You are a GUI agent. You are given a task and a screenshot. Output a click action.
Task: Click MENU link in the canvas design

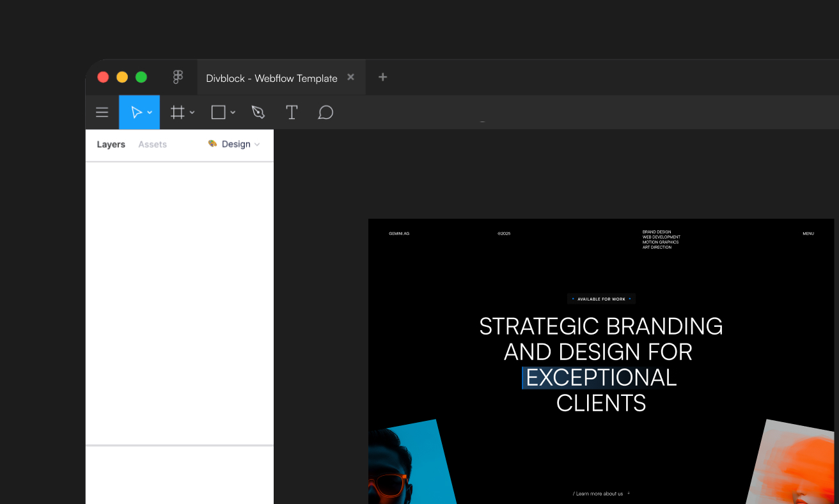(x=808, y=233)
